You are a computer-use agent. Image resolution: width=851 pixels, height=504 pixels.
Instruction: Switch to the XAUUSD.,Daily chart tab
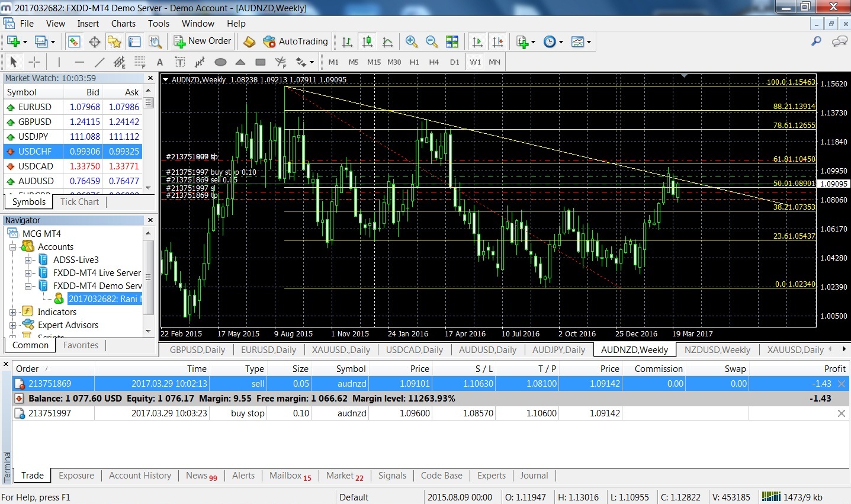click(341, 350)
